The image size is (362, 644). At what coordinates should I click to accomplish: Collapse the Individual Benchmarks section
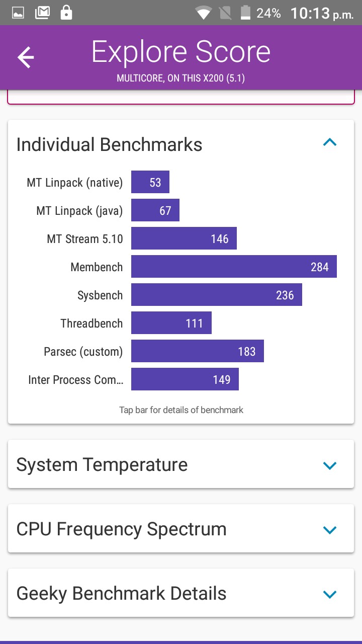coord(329,143)
